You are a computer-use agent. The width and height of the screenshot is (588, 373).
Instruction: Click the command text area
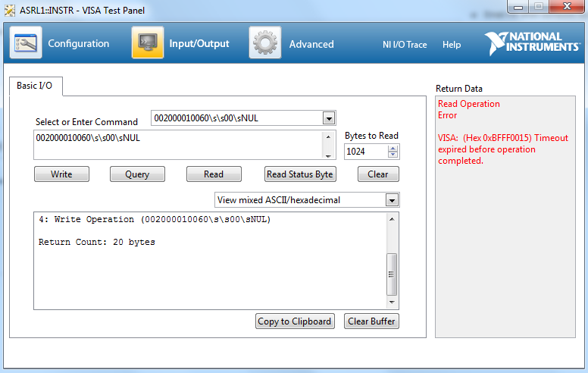pos(178,145)
